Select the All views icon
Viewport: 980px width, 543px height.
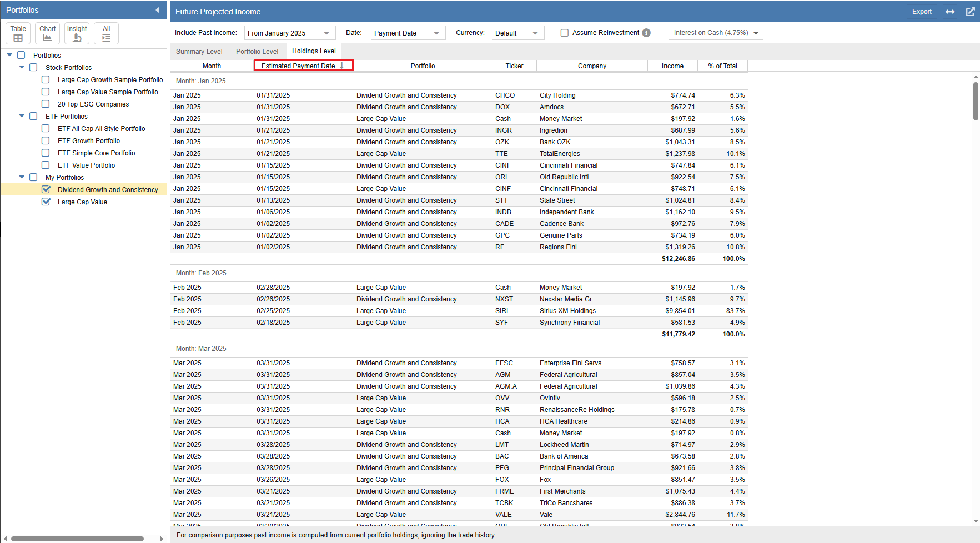(106, 33)
